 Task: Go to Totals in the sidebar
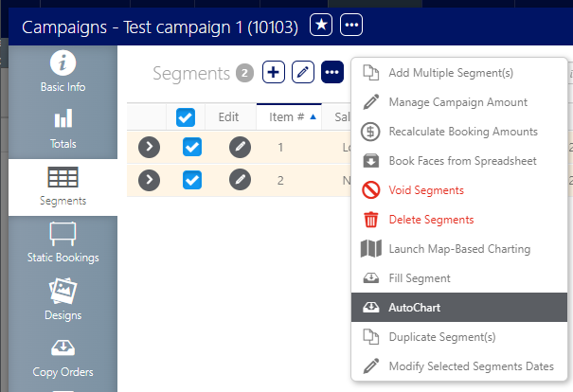pos(63,129)
